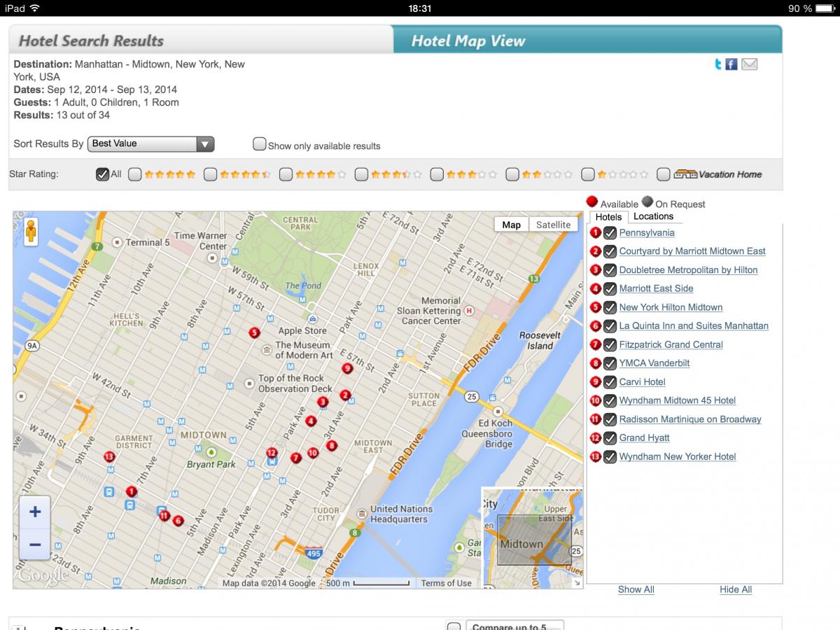Open New York Hilton Midtown link

coord(671,307)
